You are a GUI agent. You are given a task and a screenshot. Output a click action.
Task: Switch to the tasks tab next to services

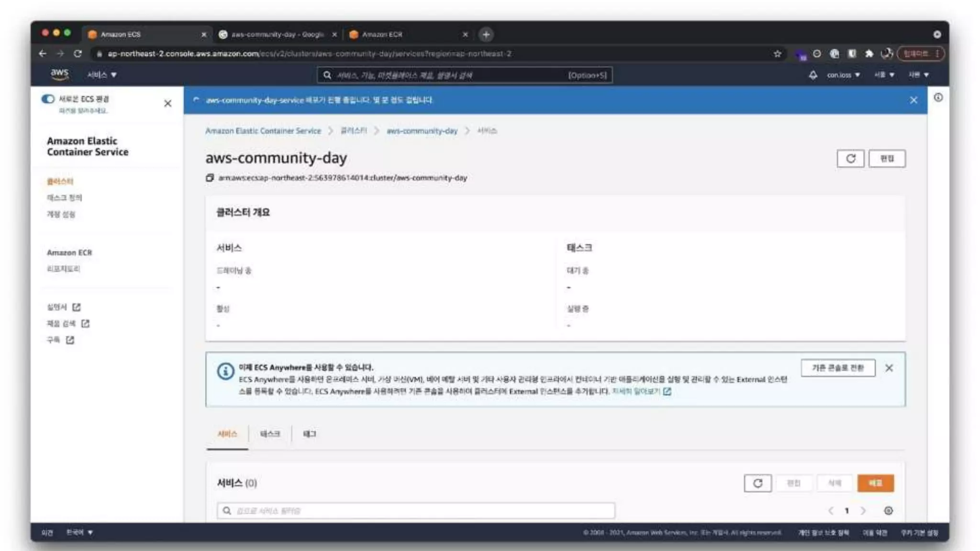coord(270,434)
